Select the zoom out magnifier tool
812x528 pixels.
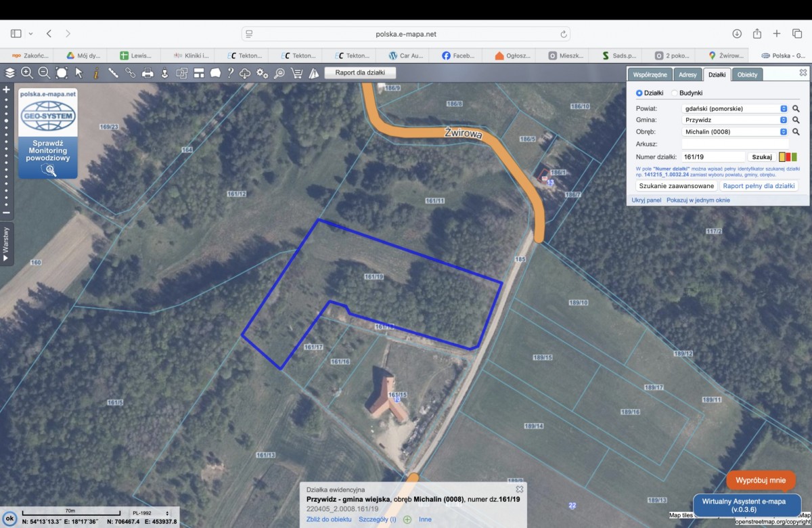[44, 73]
